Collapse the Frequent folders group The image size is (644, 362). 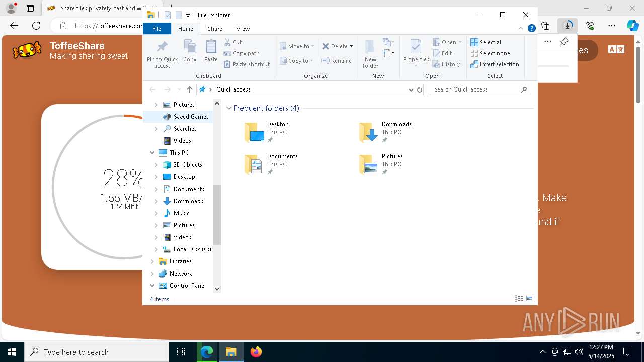point(229,108)
